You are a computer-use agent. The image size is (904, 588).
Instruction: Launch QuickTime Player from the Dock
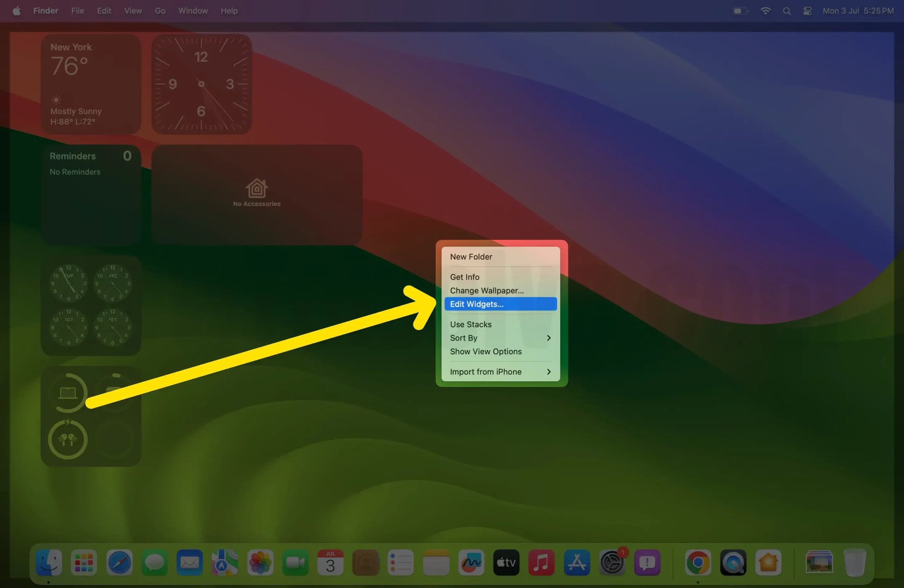point(732,563)
